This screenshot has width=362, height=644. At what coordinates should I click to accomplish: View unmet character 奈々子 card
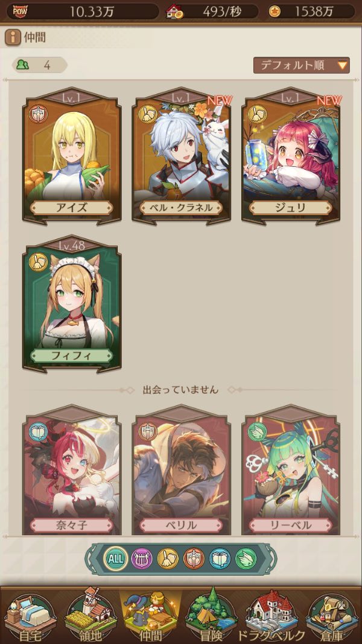click(x=72, y=469)
